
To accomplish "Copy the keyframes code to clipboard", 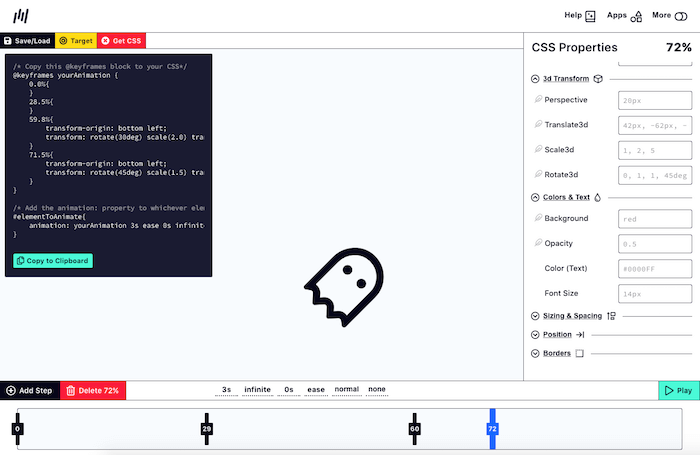I will point(53,260).
